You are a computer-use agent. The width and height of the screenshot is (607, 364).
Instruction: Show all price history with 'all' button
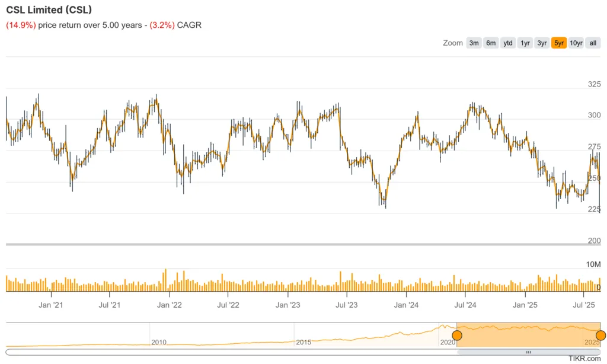point(593,43)
